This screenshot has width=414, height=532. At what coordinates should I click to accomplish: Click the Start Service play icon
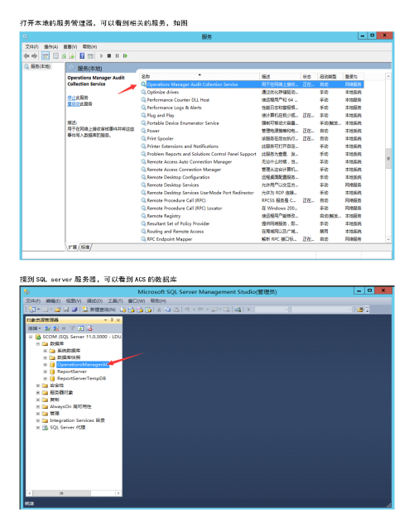(x=101, y=56)
